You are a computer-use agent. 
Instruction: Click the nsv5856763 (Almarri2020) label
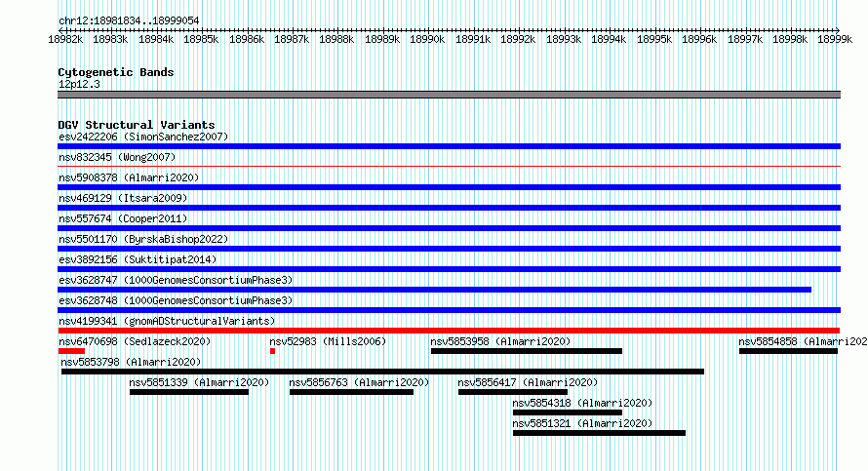click(x=359, y=382)
